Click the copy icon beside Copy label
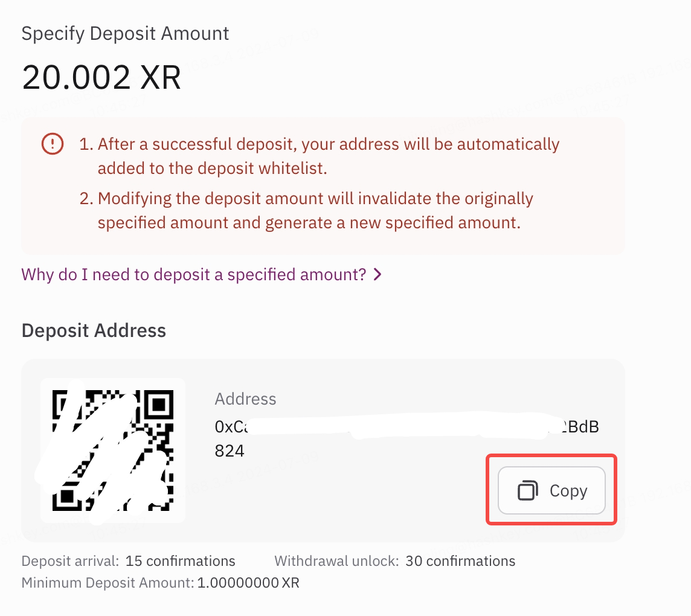 (527, 490)
